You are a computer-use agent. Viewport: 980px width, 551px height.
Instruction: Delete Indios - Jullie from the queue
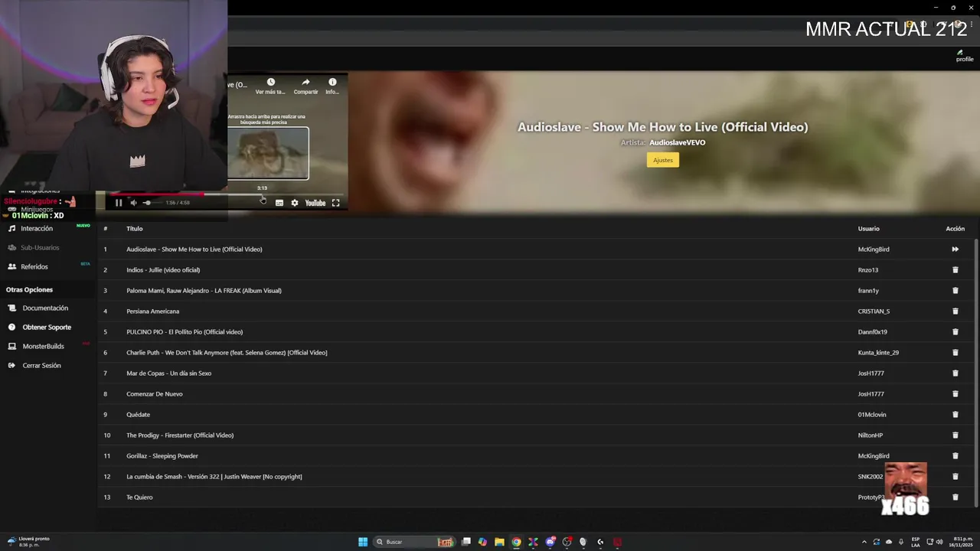(955, 269)
